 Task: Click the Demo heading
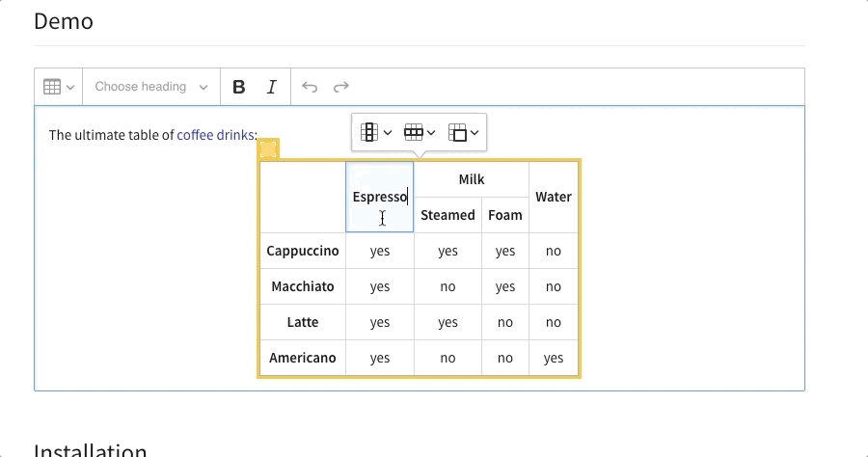(64, 21)
